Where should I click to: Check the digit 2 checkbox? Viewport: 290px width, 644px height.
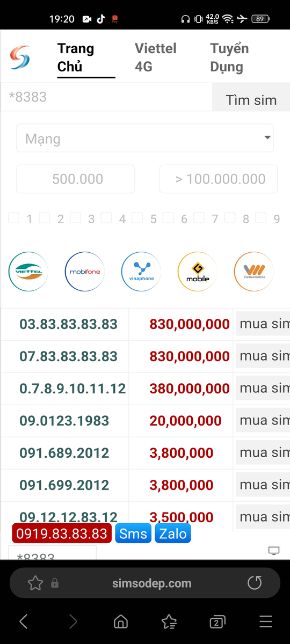tap(45, 217)
